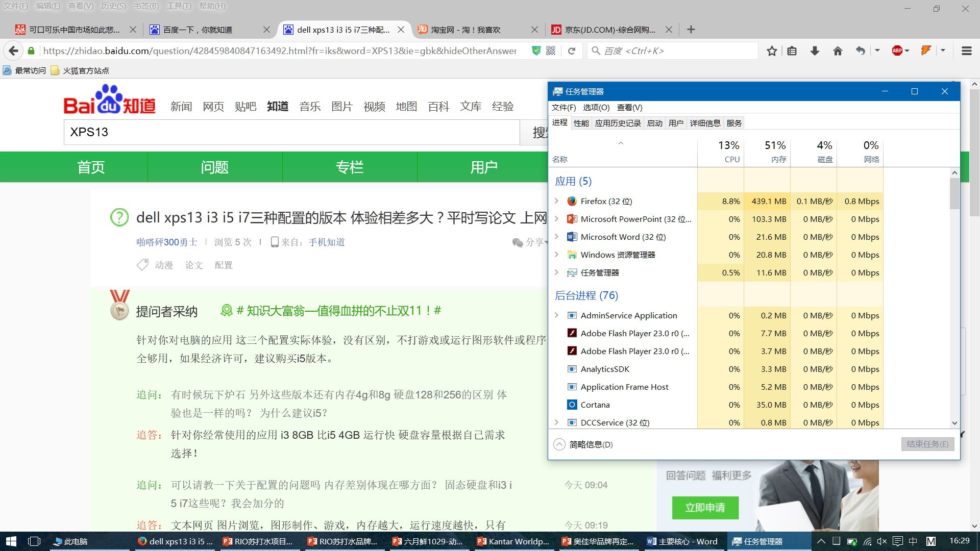The image size is (980, 551).
Task: Click the green 立即申请 button
Action: [705, 508]
